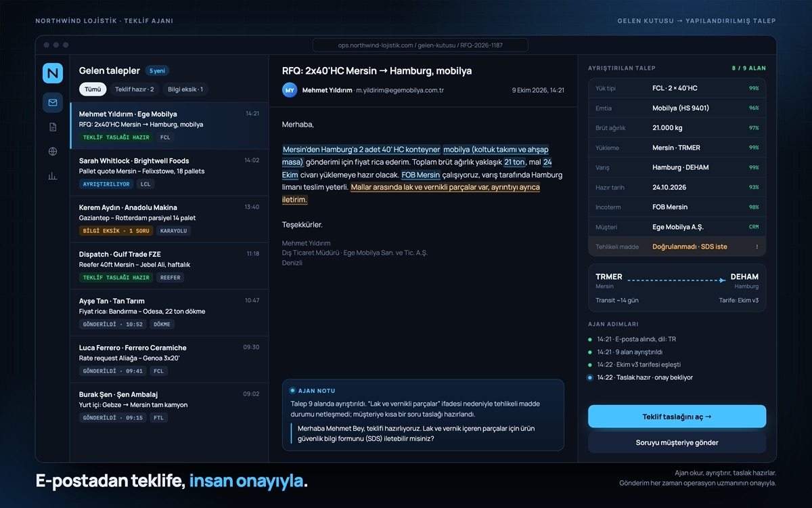Click step 14:21 · E-posta alındı, dil: TR
This screenshot has height=508, width=812.
coord(636,339)
